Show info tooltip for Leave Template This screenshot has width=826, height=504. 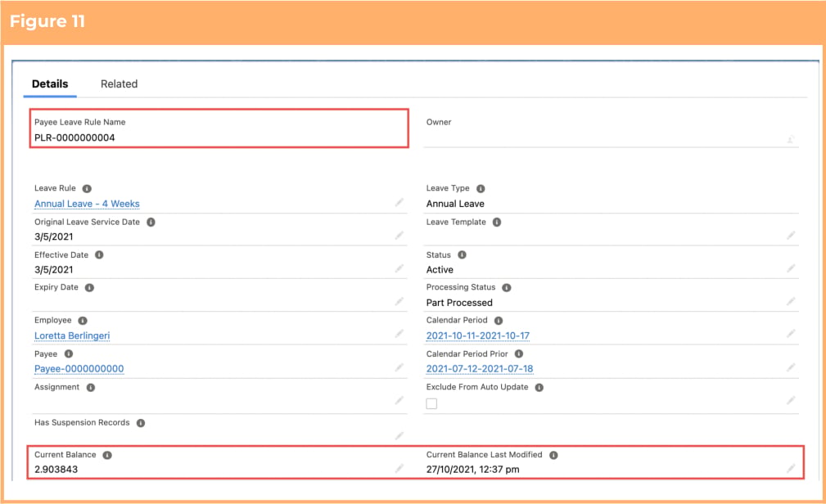click(x=497, y=223)
